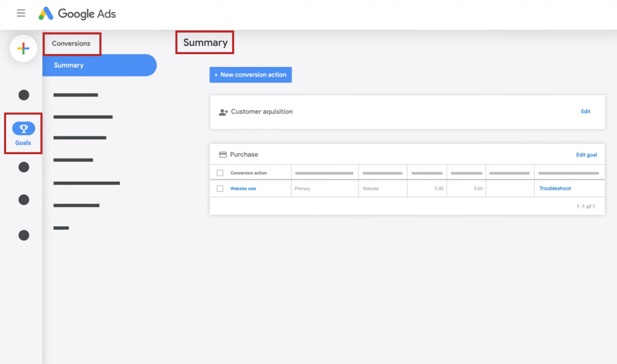
Task: Click the Troubleshoot link
Action: [x=555, y=188]
